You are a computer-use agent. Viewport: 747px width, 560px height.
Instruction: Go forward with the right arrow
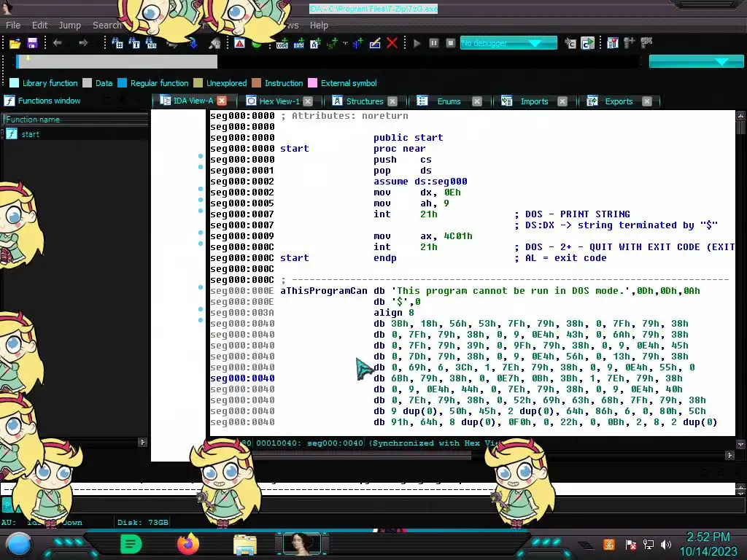point(83,43)
